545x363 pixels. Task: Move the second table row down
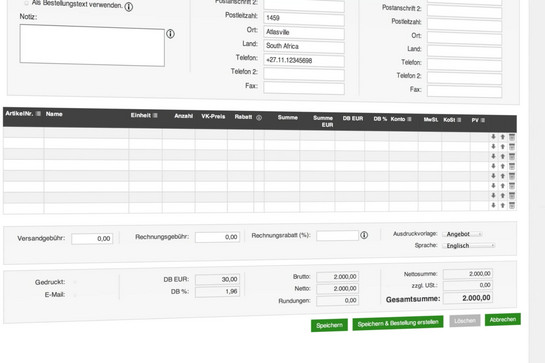tap(493, 147)
